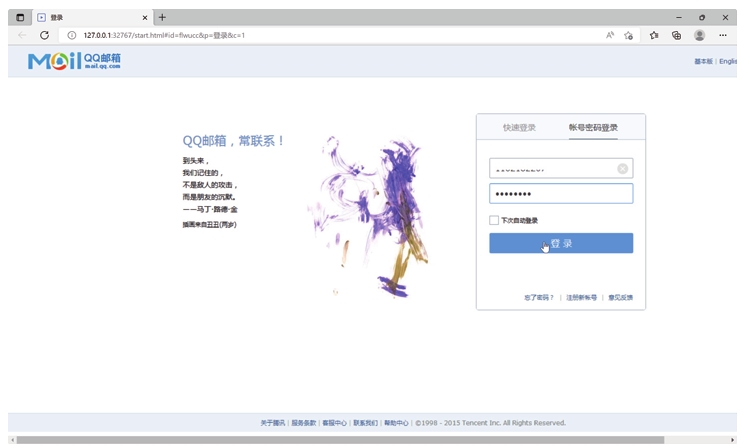Select the 帐号密码登录 tab
This screenshot has width=741, height=448.
coord(593,128)
